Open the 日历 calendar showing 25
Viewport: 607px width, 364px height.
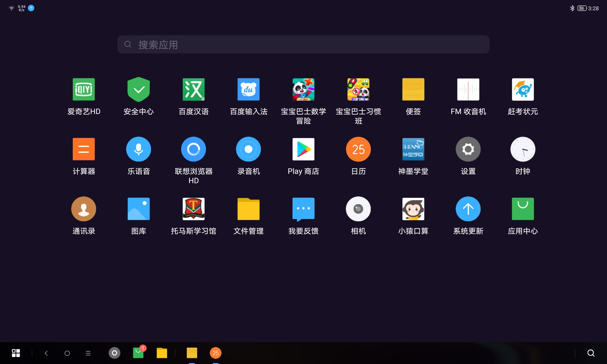pyautogui.click(x=358, y=149)
